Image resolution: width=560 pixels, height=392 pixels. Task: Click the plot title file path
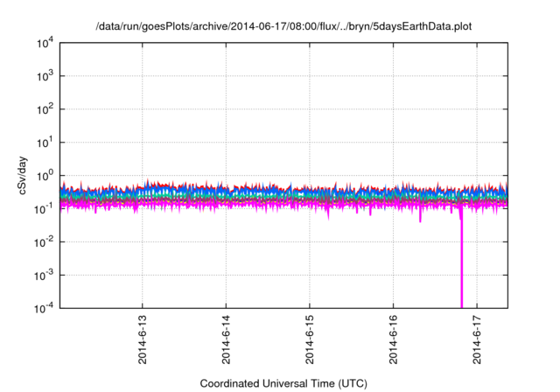pyautogui.click(x=283, y=26)
